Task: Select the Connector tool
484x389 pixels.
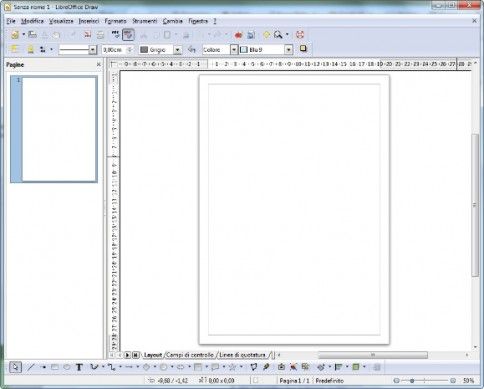Action: click(x=112, y=367)
